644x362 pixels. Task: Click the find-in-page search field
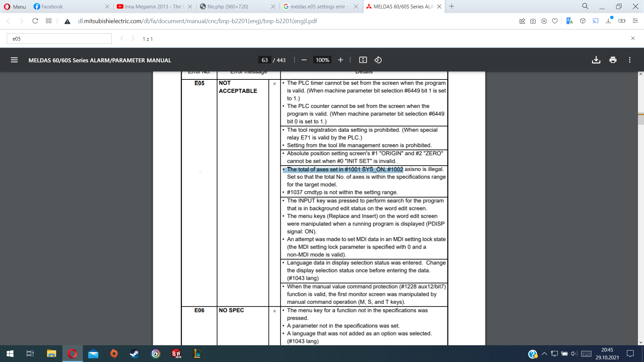point(59,39)
